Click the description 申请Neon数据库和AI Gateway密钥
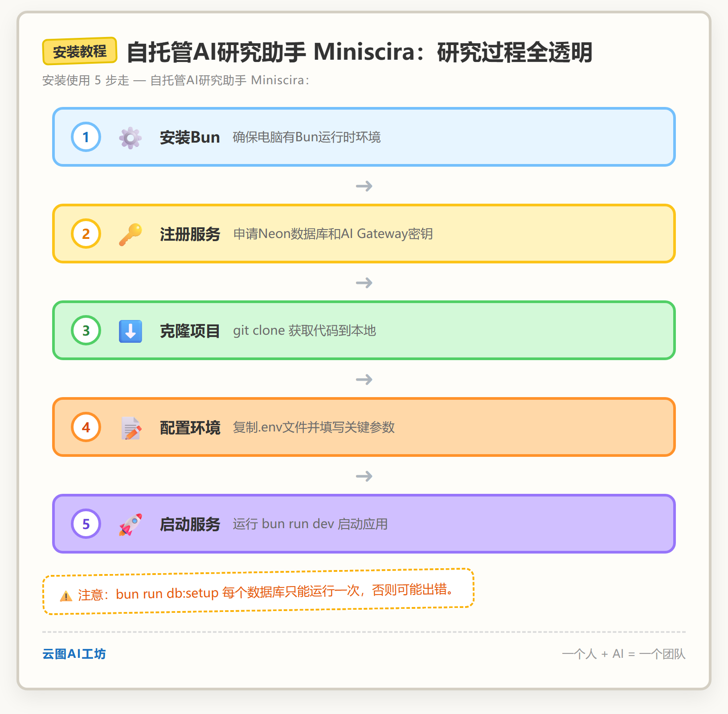This screenshot has height=714, width=728. click(333, 234)
